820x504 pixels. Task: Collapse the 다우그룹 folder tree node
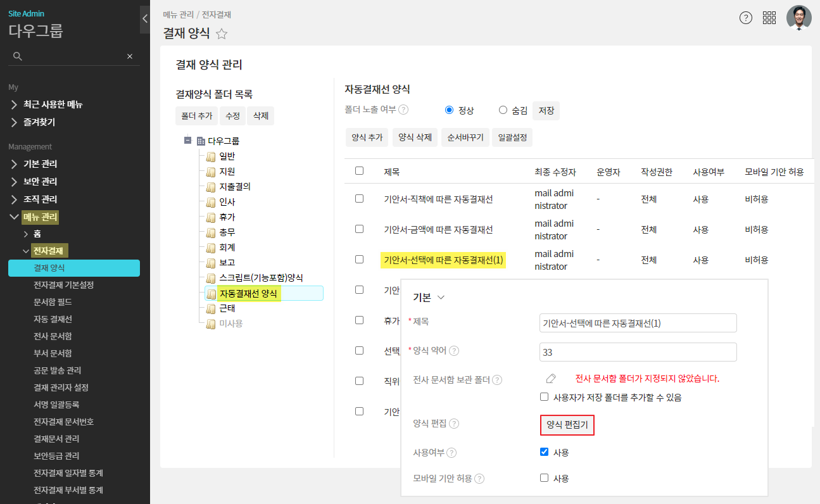[188, 141]
